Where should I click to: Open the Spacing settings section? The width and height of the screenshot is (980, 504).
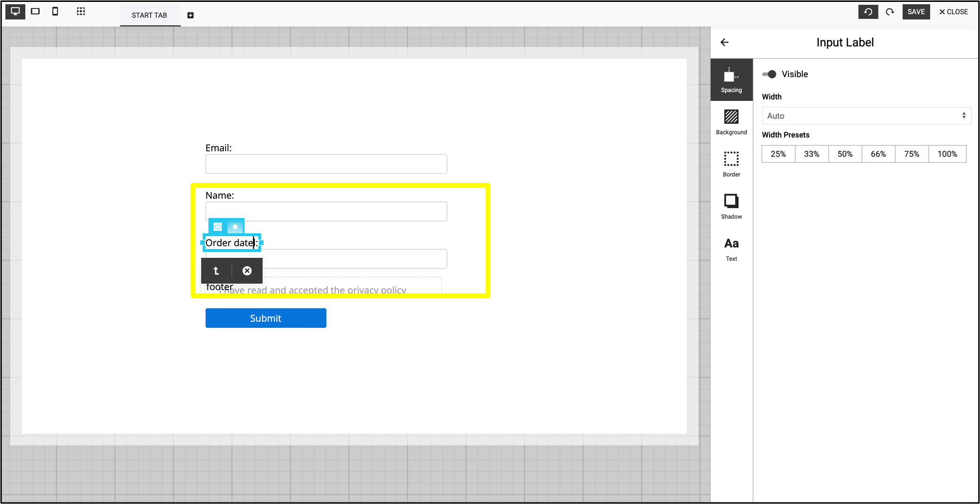[x=731, y=79]
